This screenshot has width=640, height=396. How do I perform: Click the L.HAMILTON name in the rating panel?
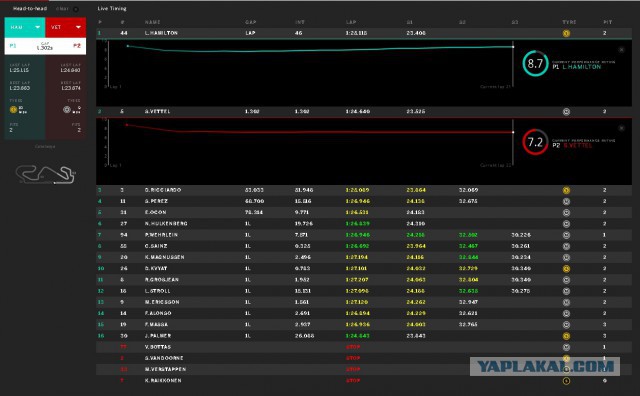pyautogui.click(x=582, y=67)
